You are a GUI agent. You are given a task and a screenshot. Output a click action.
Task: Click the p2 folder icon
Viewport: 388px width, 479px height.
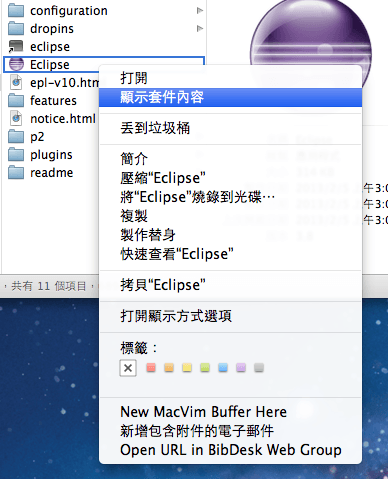[x=16, y=136]
